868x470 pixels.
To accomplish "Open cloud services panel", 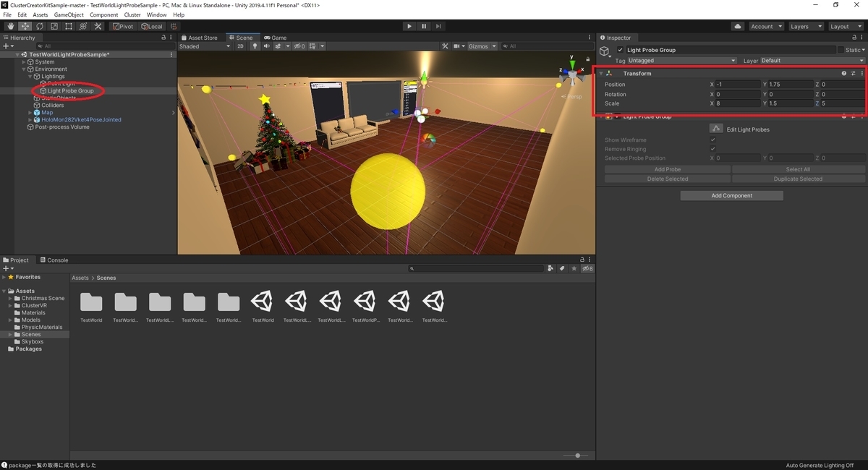I will pyautogui.click(x=738, y=26).
